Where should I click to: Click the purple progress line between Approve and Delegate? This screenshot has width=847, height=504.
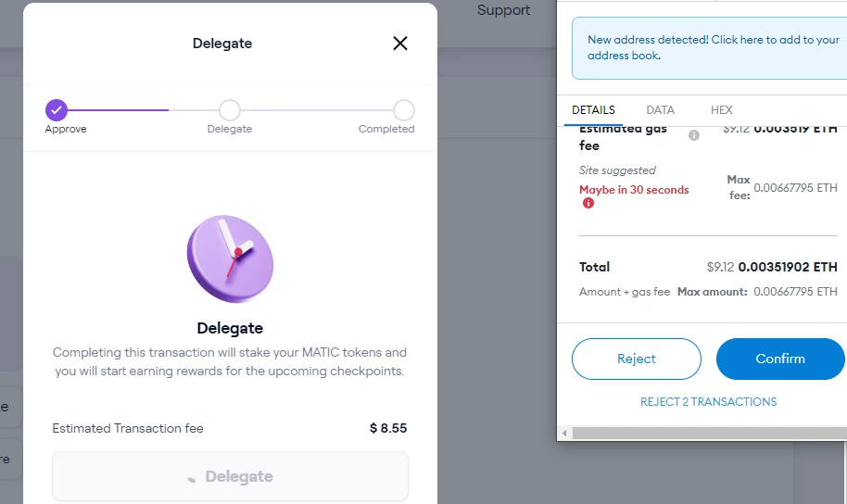point(118,110)
